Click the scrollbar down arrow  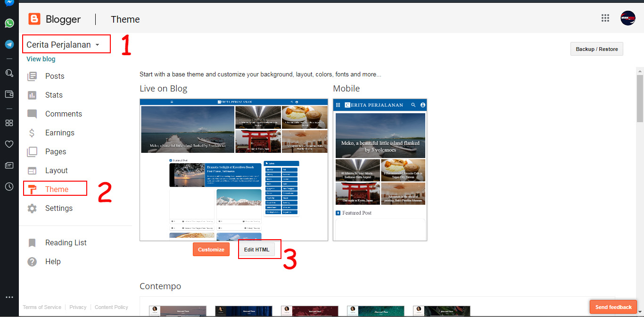tap(640, 313)
